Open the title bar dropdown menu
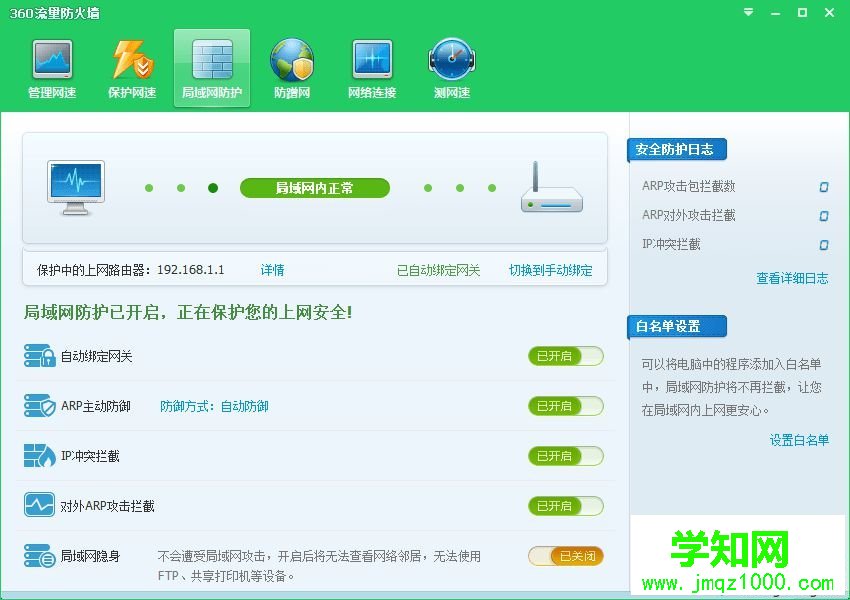The width and height of the screenshot is (850, 600). pos(747,13)
